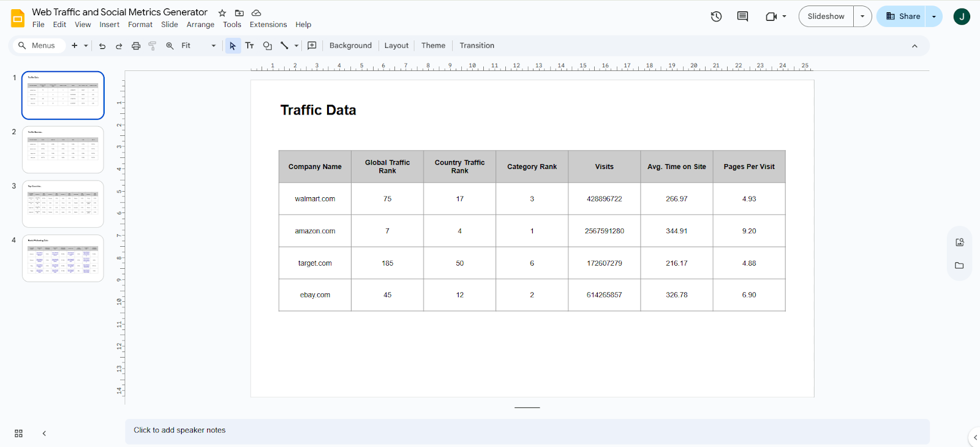Open the user account avatar
The image size is (980, 447).
[962, 17]
